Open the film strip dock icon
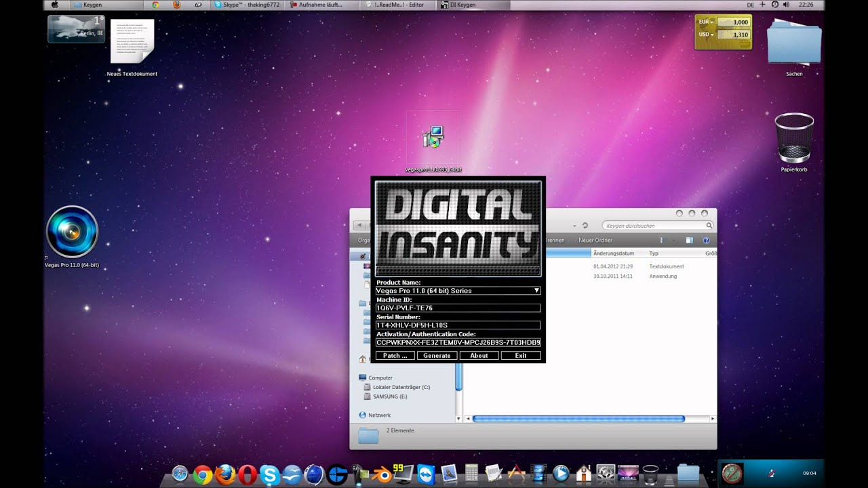This screenshot has height=488, width=868. (538, 474)
